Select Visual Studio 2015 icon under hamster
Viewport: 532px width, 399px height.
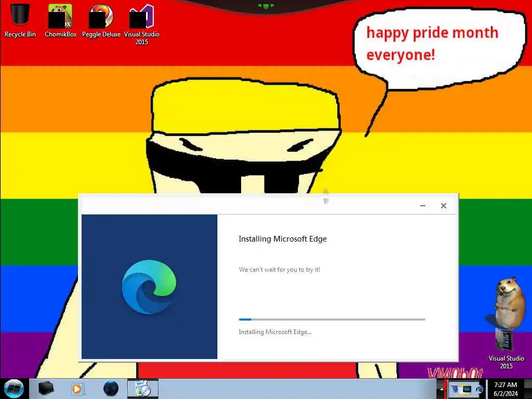pyautogui.click(x=506, y=349)
